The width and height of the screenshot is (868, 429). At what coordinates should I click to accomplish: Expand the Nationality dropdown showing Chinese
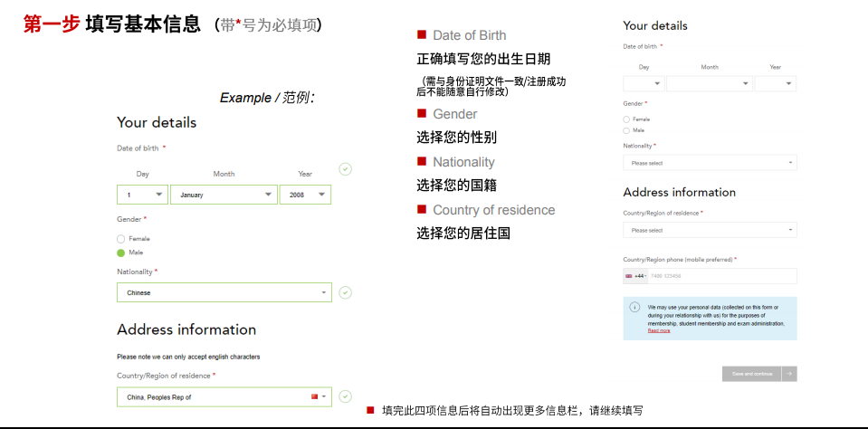[x=224, y=292]
